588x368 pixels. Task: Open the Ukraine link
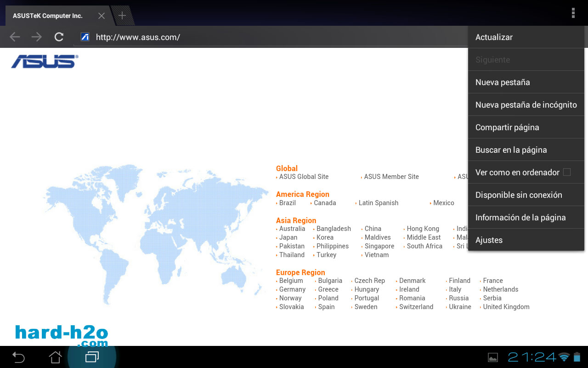460,307
